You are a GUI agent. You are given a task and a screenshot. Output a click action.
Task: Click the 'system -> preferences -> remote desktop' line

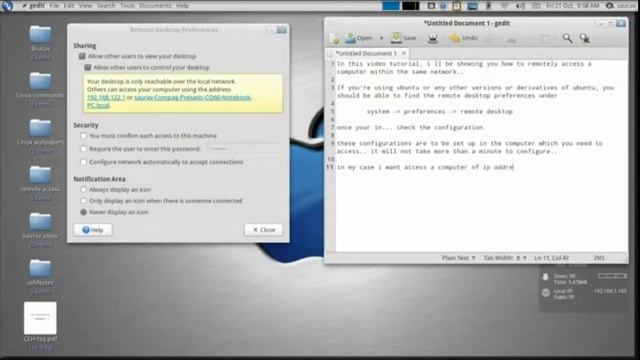(x=440, y=111)
